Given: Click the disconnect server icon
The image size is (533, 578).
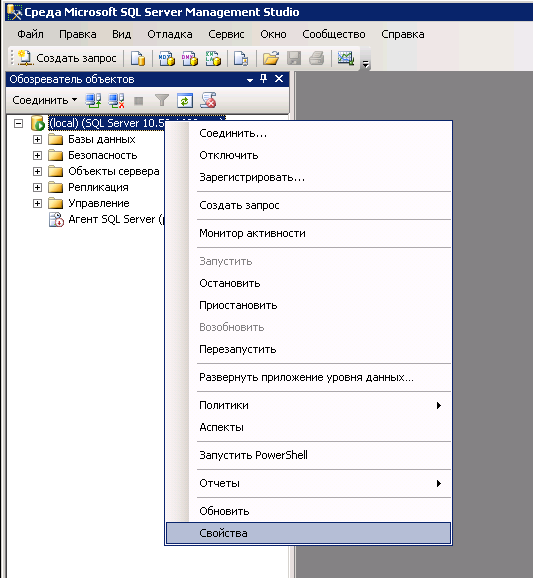Looking at the screenshot, I should pos(116,100).
